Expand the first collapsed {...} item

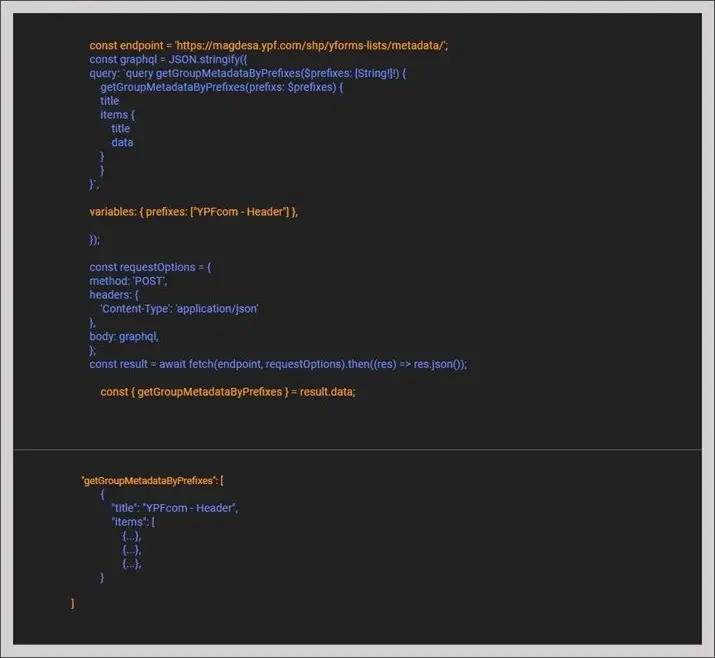pyautogui.click(x=132, y=536)
